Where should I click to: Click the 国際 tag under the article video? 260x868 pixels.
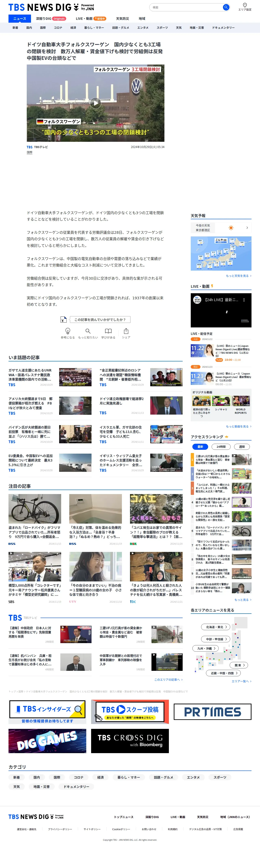(x=30, y=152)
